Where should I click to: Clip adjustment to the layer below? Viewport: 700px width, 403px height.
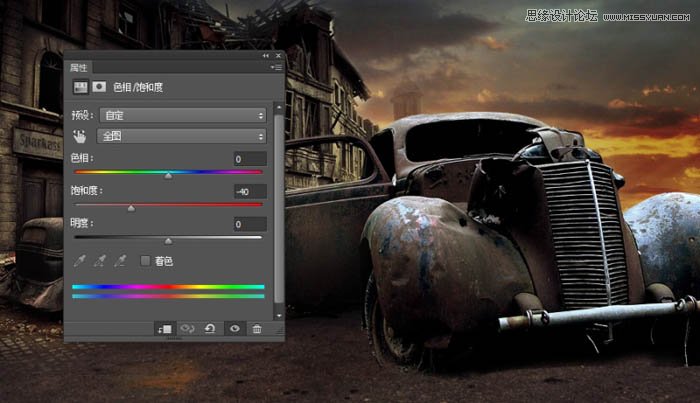pyautogui.click(x=163, y=328)
